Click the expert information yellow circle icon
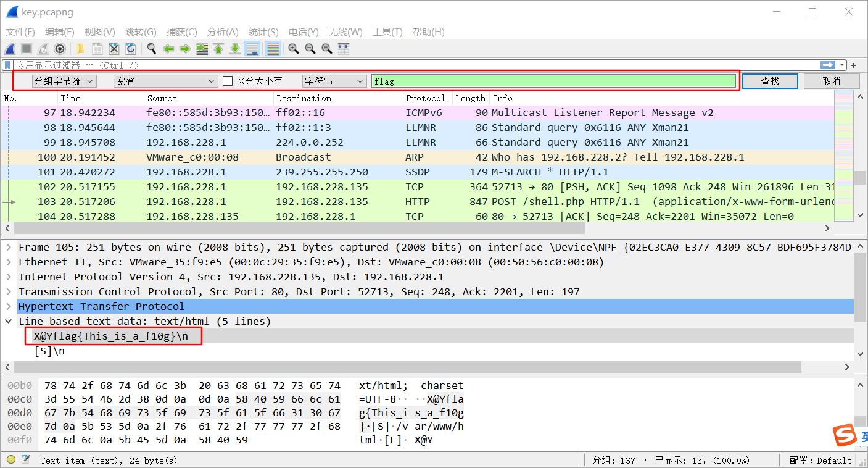Image resolution: width=868 pixels, height=468 pixels. pos(11,460)
